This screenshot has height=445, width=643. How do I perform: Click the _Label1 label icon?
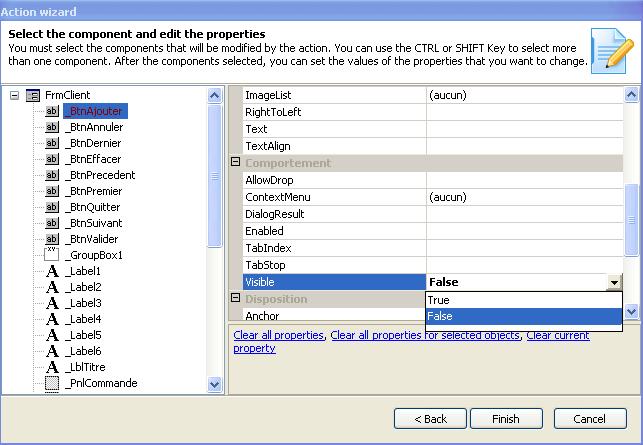[x=52, y=271]
